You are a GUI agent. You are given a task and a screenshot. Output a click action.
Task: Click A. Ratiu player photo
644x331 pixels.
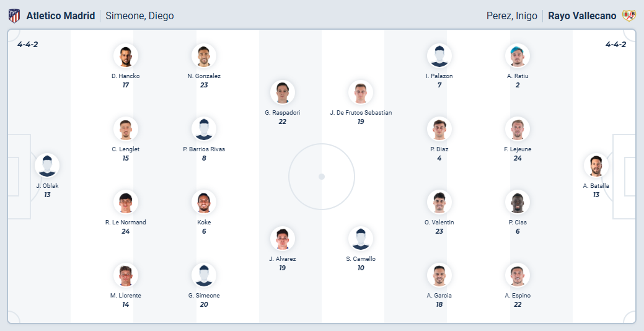(517, 56)
